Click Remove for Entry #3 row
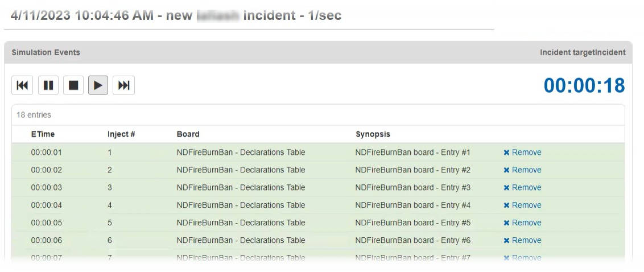This screenshot has width=644, height=272. 522,188
